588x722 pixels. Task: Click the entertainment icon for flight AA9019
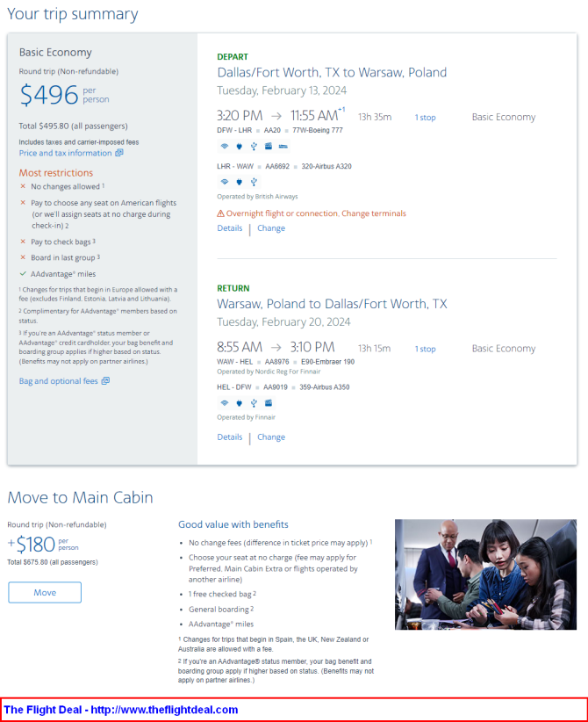267,403
